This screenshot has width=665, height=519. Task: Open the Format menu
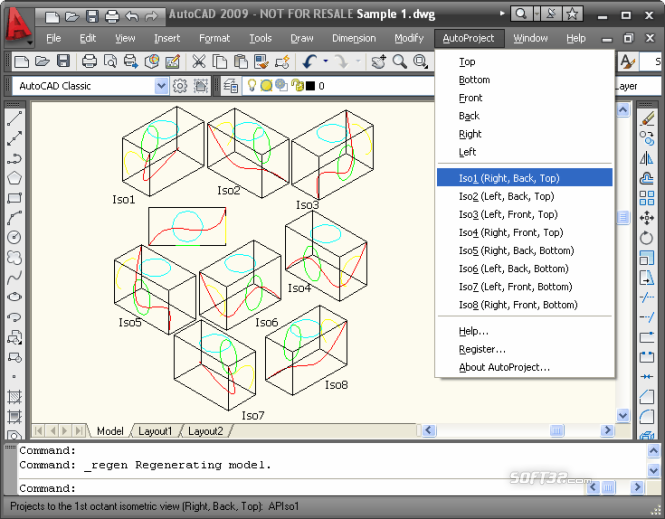point(214,39)
